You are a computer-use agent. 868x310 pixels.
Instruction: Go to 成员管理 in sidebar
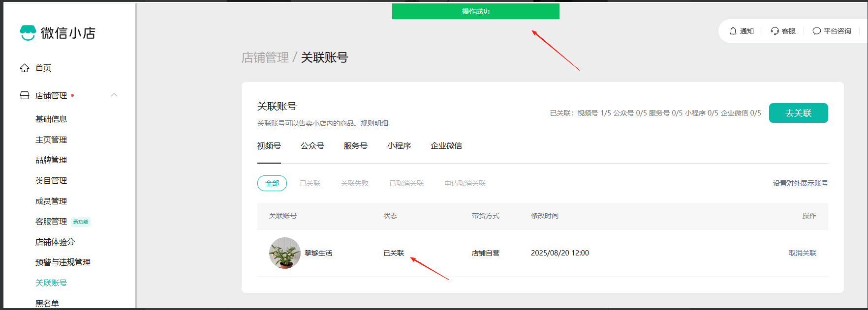click(51, 201)
